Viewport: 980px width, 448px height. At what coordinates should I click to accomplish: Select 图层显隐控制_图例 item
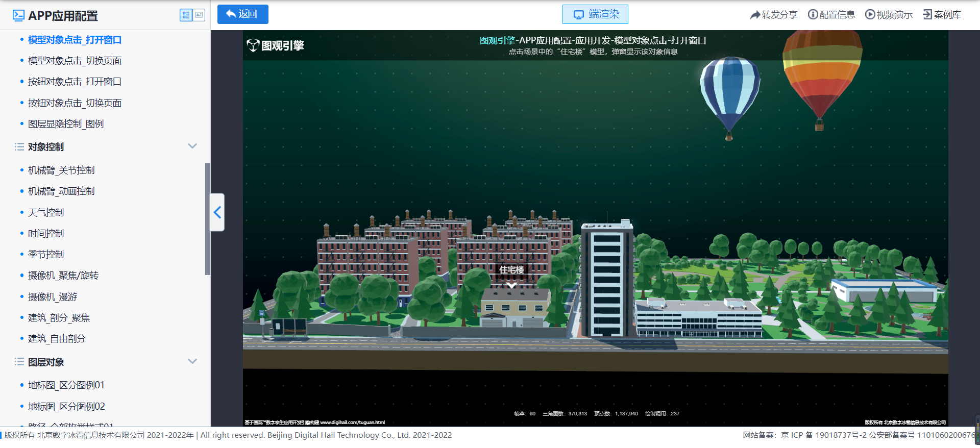coord(66,124)
